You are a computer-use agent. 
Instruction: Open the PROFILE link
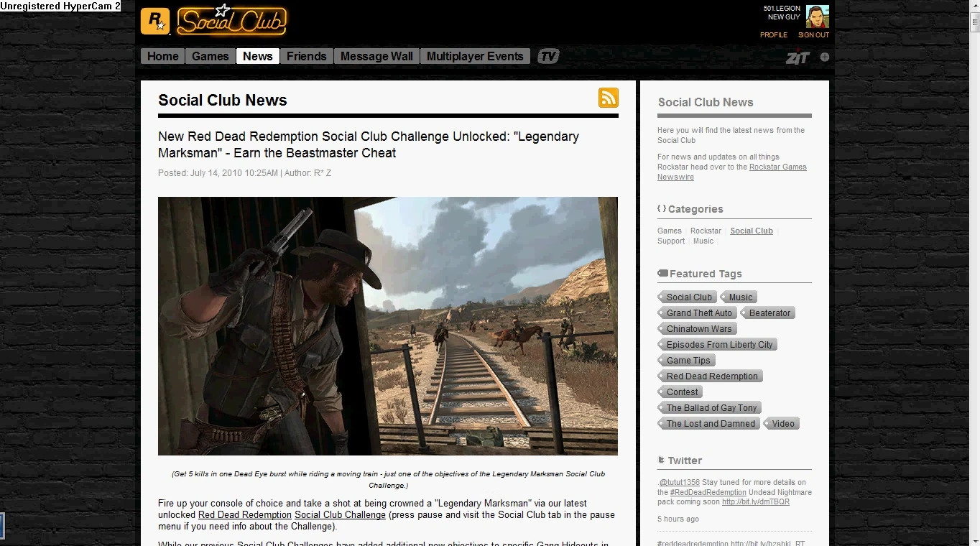774,35
